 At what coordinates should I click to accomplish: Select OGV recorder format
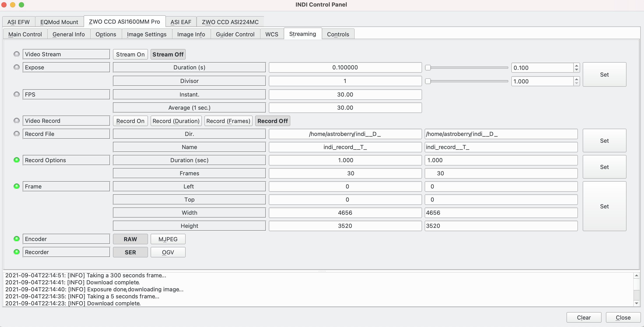pos(168,252)
